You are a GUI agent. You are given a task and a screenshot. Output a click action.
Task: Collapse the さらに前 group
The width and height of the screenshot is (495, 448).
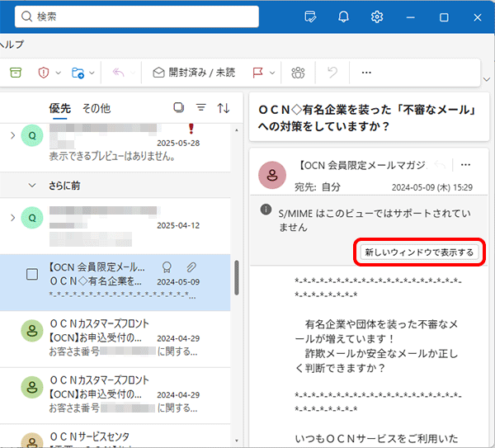click(x=32, y=185)
